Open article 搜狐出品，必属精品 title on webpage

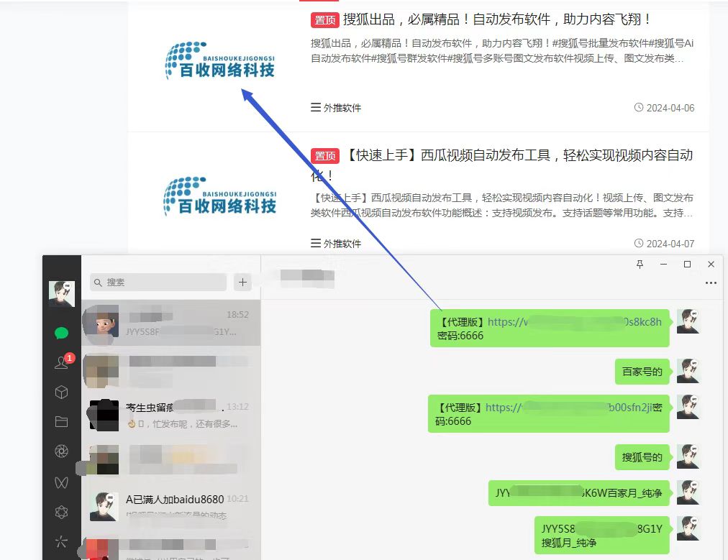click(496, 19)
